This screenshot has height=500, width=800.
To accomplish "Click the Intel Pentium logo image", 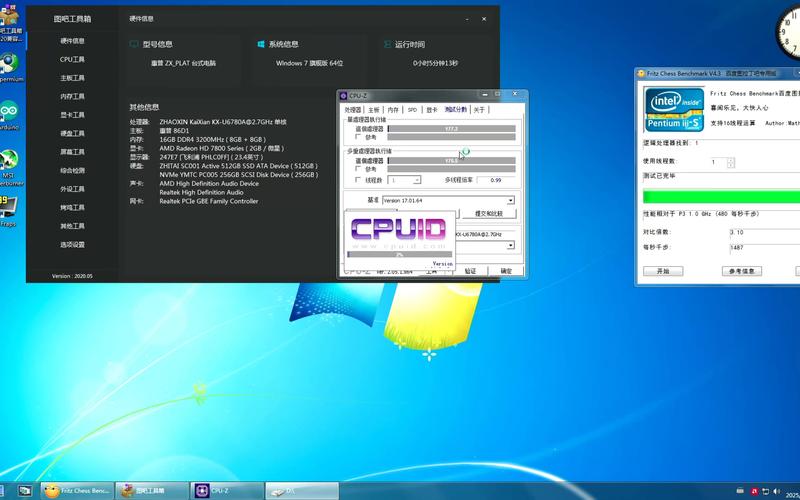I will click(674, 109).
